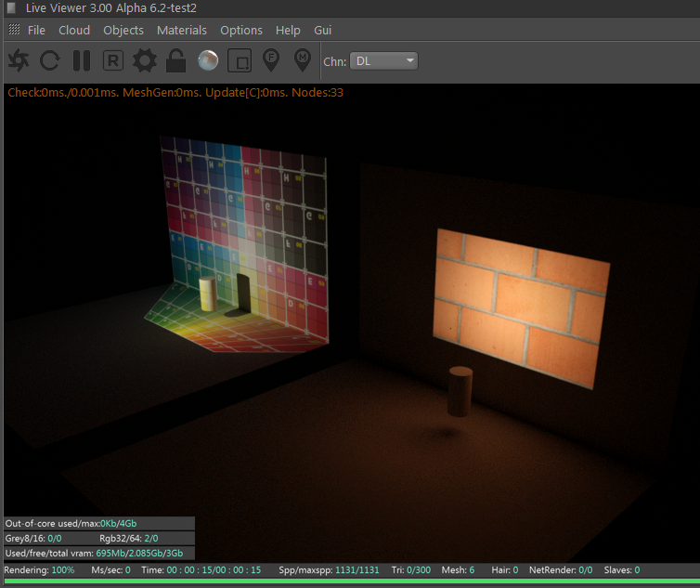Open the Help menu

288,30
